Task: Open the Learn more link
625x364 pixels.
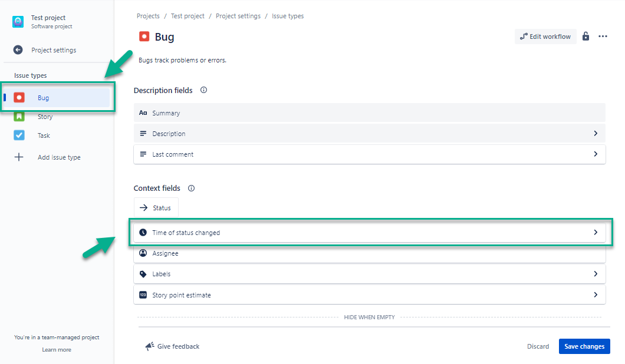Action: point(57,350)
